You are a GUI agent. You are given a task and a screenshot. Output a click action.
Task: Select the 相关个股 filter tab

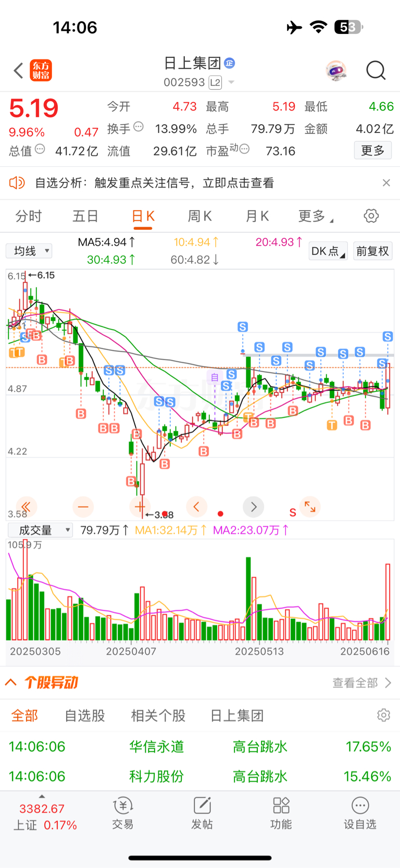click(158, 716)
